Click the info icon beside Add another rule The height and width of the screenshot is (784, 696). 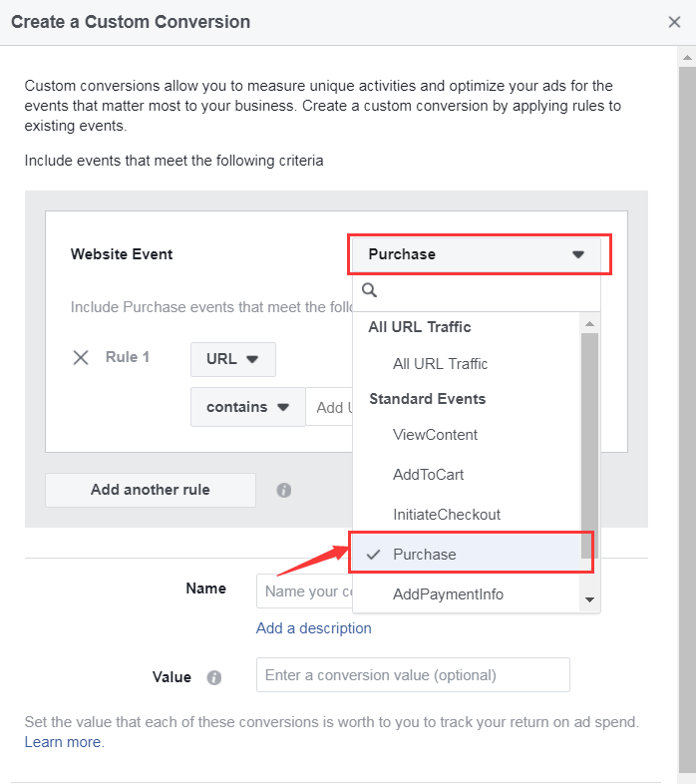tap(284, 491)
